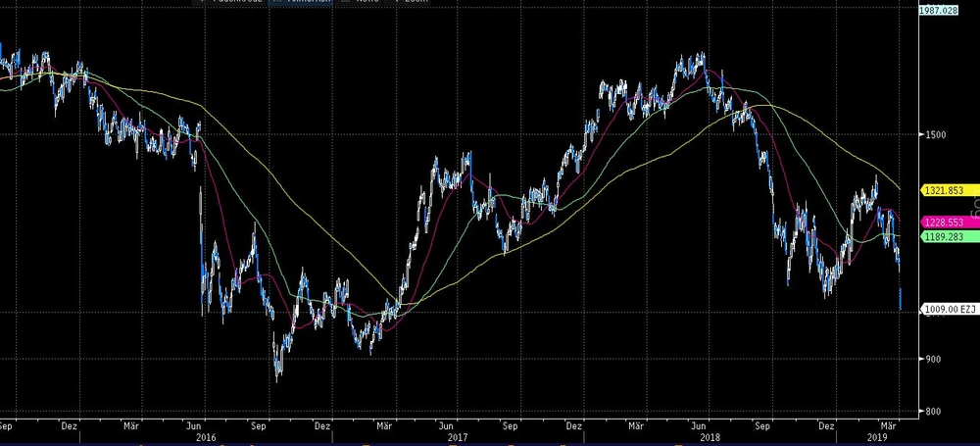This screenshot has height=446, width=980.
Task: Select the Jun label above 2018
Action: 698,426
